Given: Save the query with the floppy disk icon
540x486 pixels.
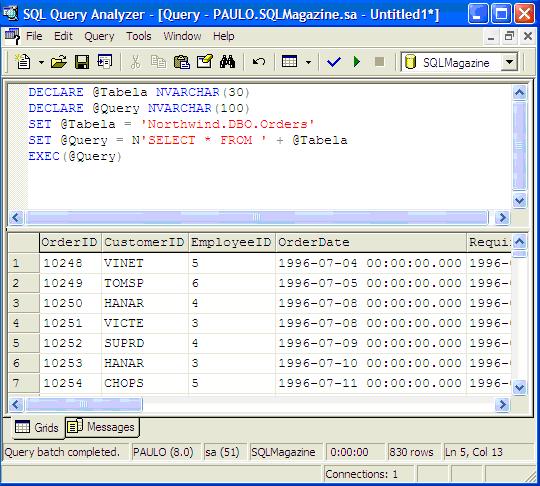Looking at the screenshot, I should (82, 62).
